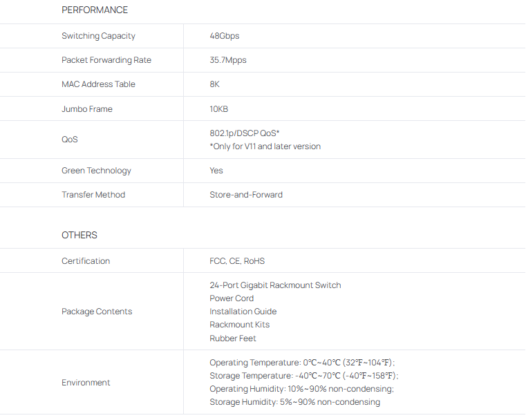Click the MAC Address Table label
This screenshot has width=526, height=420.
pos(98,84)
